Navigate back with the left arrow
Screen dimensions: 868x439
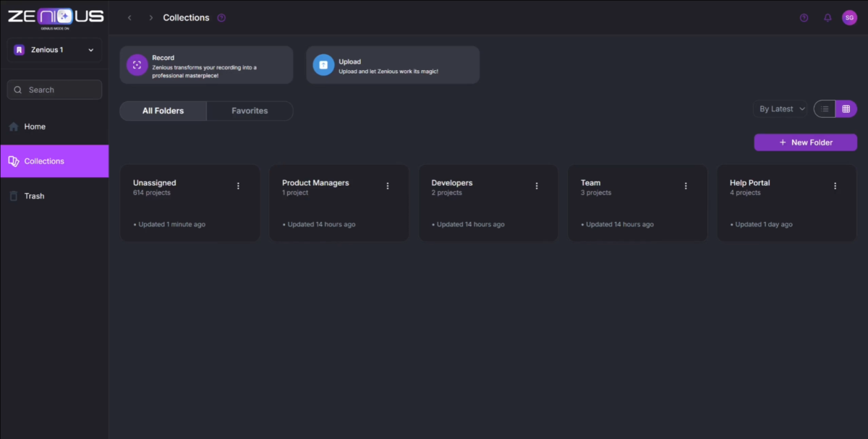[x=129, y=17]
